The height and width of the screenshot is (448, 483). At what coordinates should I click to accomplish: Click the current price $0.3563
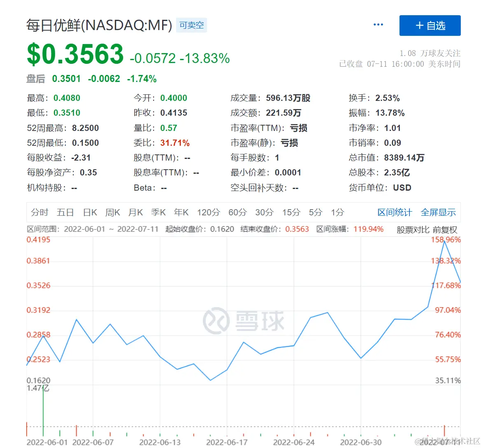75,54
